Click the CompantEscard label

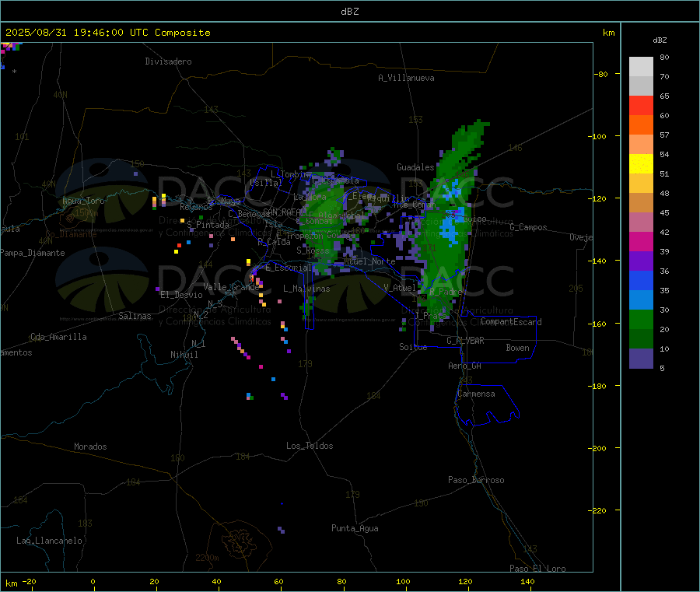[x=511, y=322]
